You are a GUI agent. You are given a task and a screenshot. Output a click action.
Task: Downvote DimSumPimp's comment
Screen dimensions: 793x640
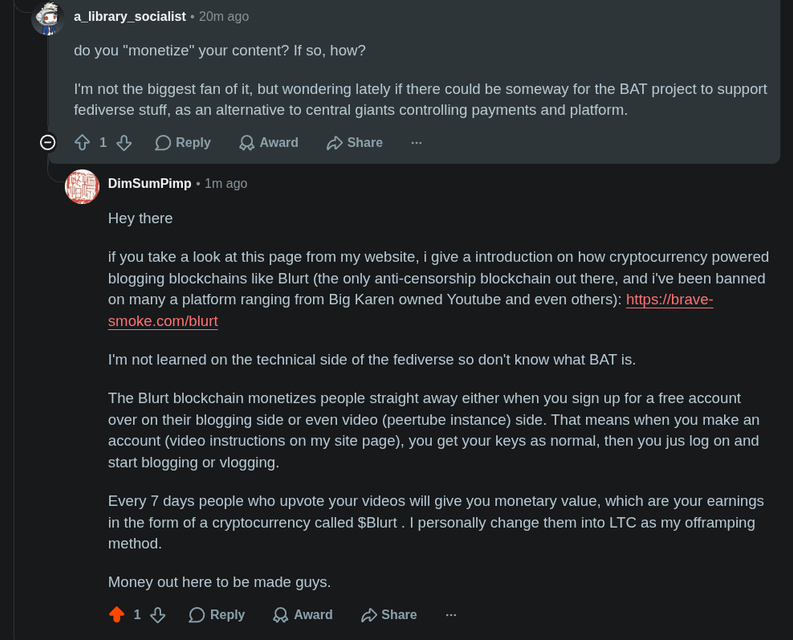(158, 615)
